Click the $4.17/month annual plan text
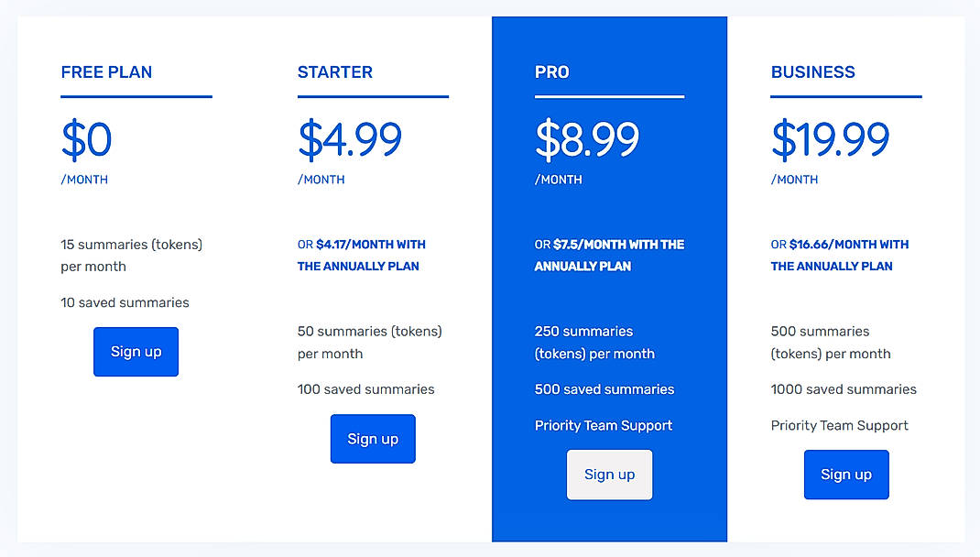980x557 pixels. coord(361,255)
